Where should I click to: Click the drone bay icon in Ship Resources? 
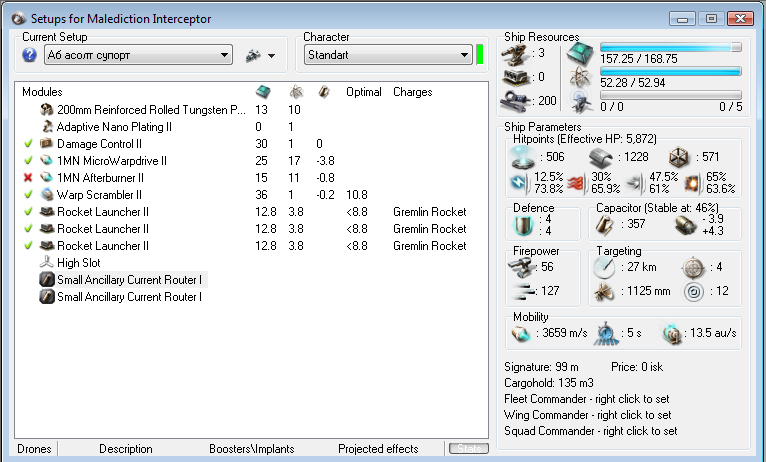tap(580, 100)
